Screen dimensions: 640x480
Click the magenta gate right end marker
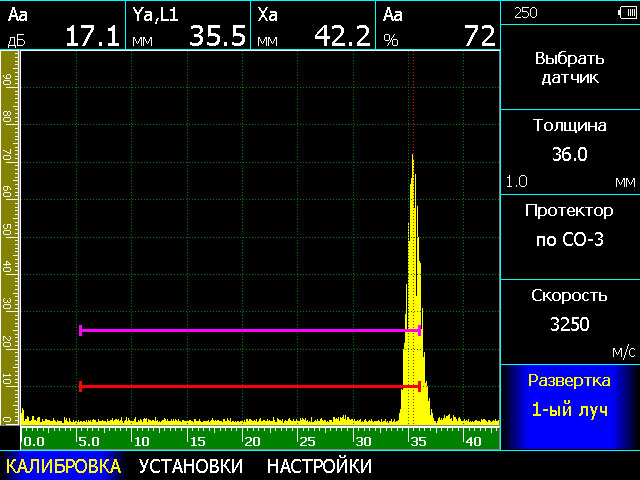[x=419, y=330]
